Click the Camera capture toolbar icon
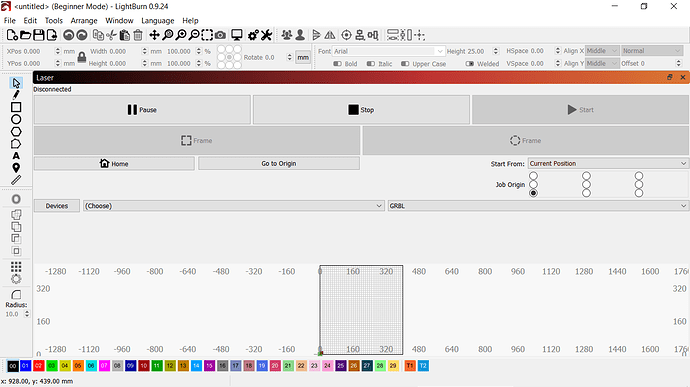This screenshot has height=387, width=690. click(x=220, y=35)
